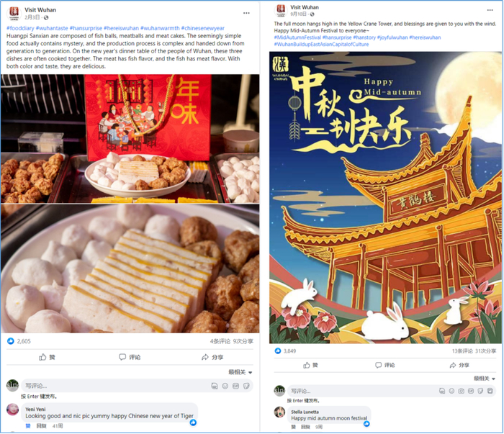Open the top photo with the red gift box
This screenshot has height=434, width=504.
(130, 139)
